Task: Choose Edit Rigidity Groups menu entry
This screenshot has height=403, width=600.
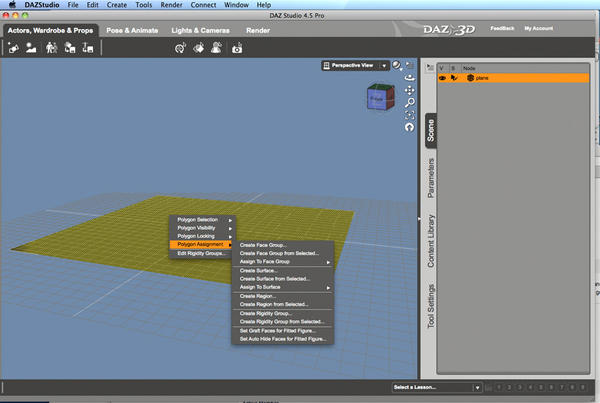Action: pos(201,253)
